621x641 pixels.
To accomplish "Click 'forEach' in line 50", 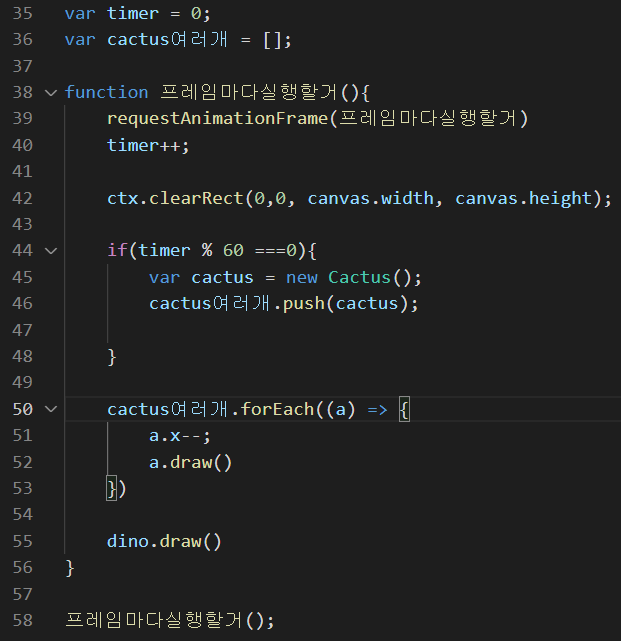I will 277,409.
